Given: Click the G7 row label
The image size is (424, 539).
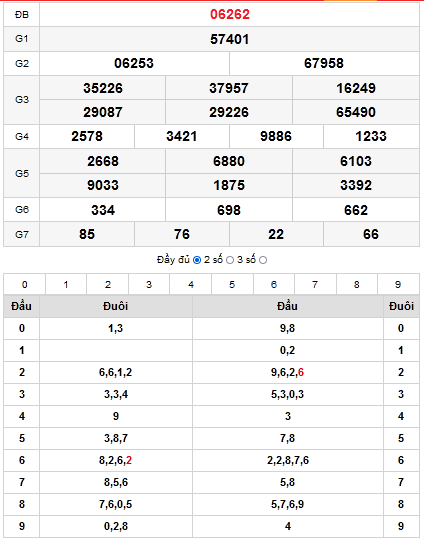Looking at the screenshot, I should click(x=22, y=235).
